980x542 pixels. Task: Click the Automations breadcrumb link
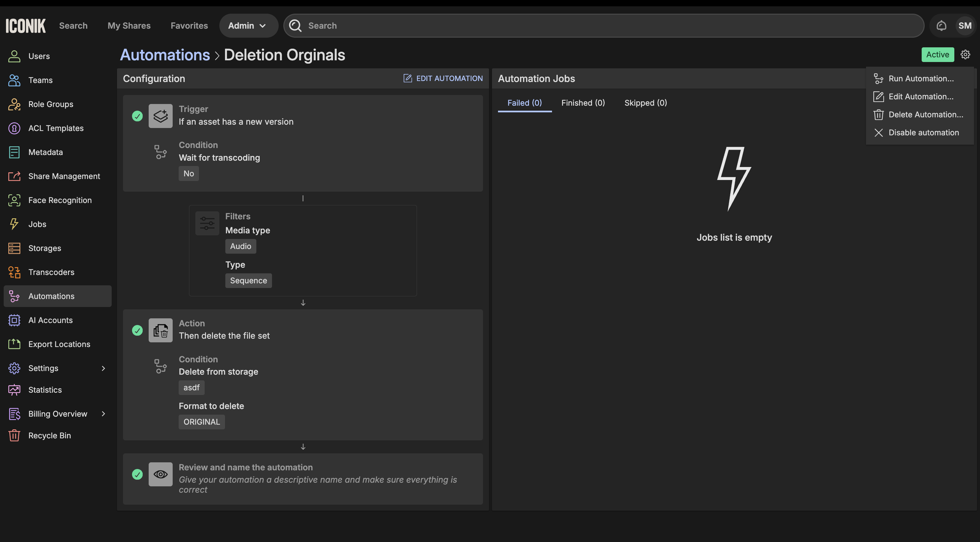[165, 55]
